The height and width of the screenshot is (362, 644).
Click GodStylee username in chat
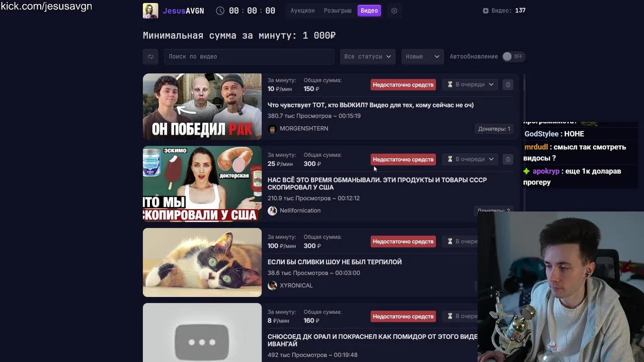click(x=541, y=134)
